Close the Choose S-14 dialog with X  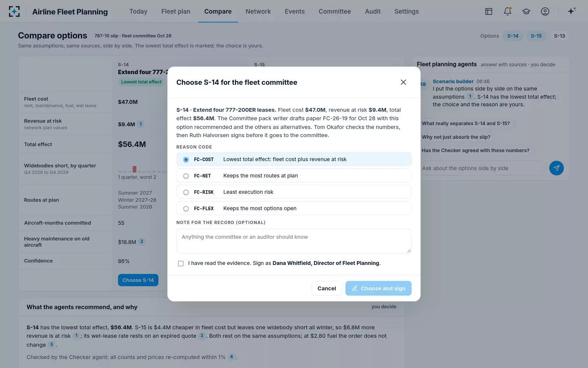[403, 82]
